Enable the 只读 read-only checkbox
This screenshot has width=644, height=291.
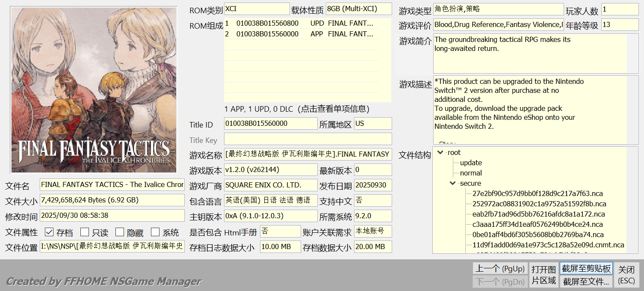(85, 232)
